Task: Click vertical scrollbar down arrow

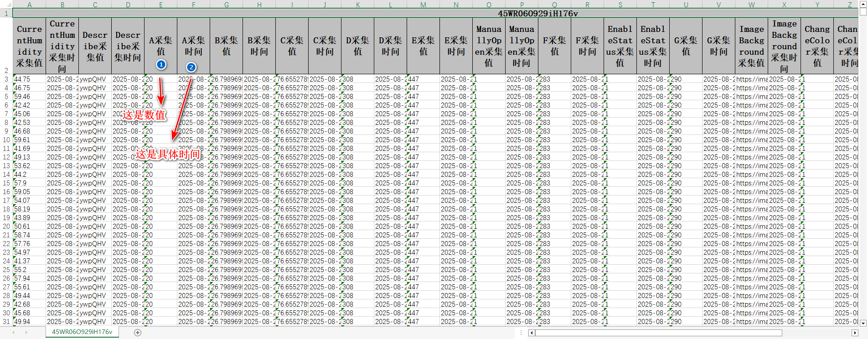Action: (863, 323)
